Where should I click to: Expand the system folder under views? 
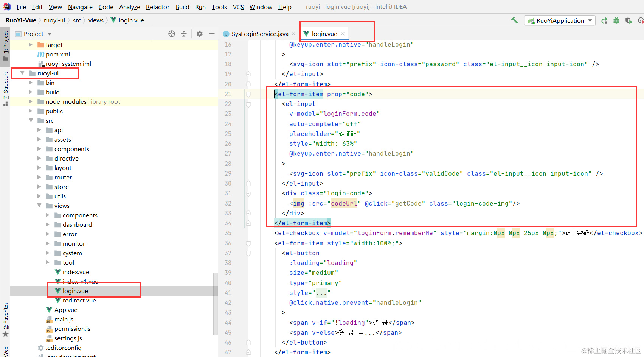coord(48,253)
